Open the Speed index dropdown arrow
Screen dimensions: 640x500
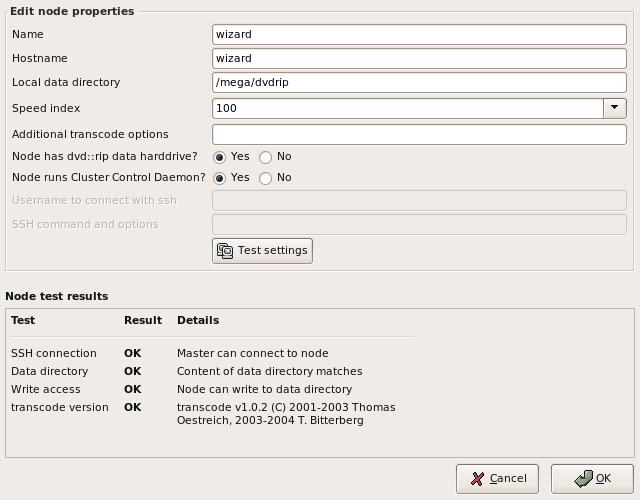coord(615,108)
